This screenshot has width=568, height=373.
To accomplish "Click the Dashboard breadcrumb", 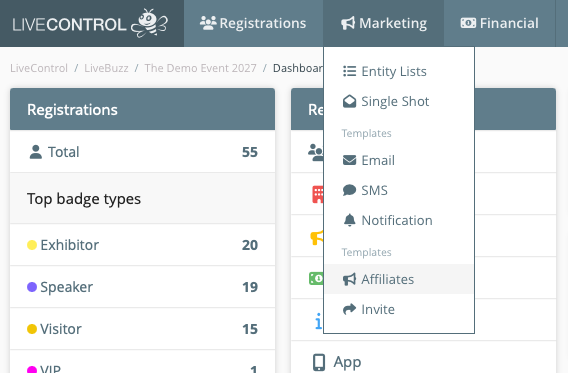I will 298,68.
